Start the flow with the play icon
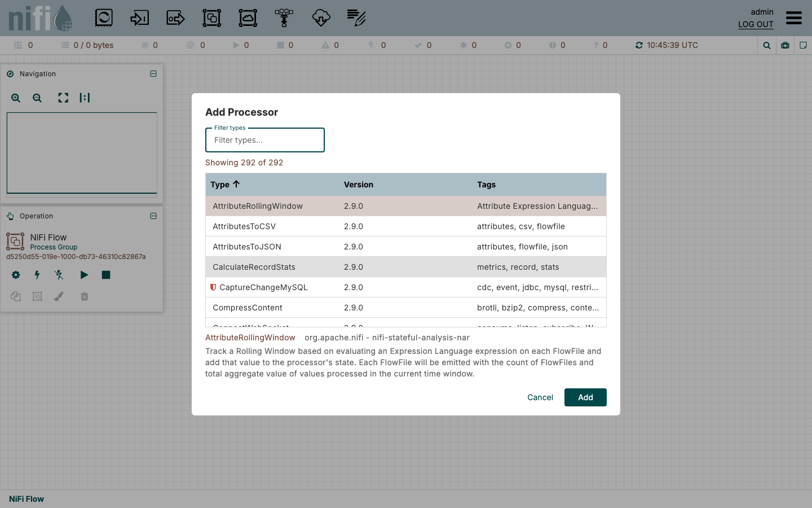The image size is (812, 508). point(84,275)
